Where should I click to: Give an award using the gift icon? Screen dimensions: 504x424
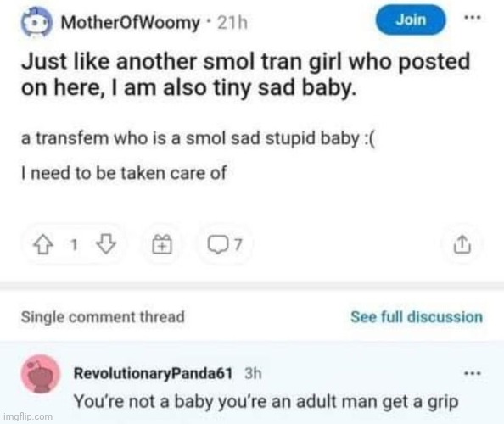point(162,244)
